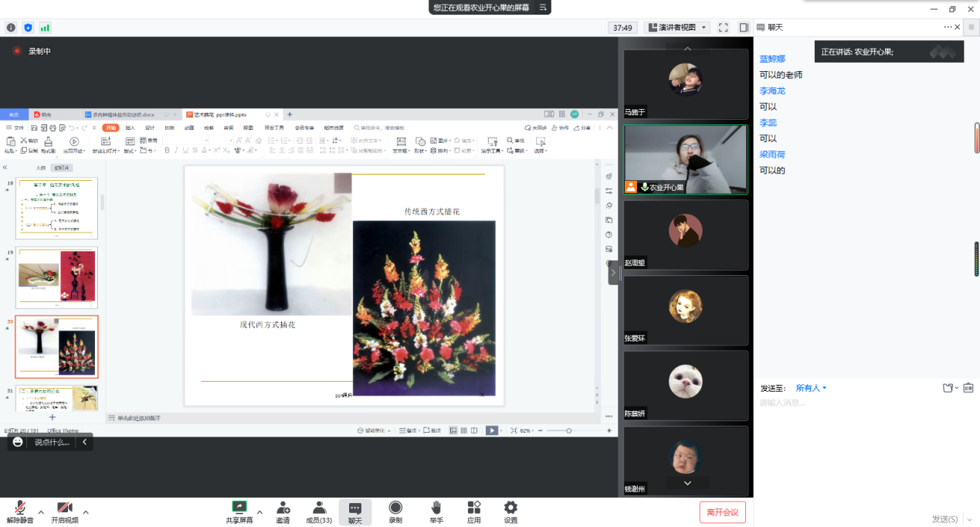Unmute the microphone (解除静音)
This screenshot has height=527, width=980.
19,508
